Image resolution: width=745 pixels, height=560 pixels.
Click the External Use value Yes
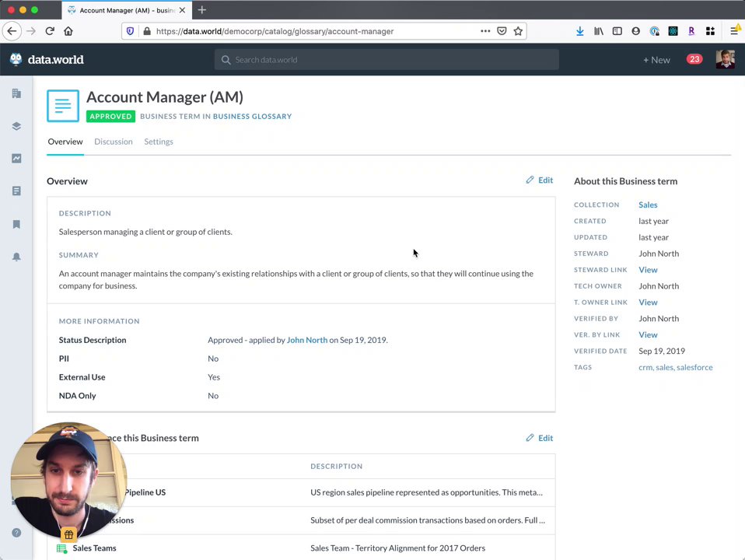[x=214, y=377]
